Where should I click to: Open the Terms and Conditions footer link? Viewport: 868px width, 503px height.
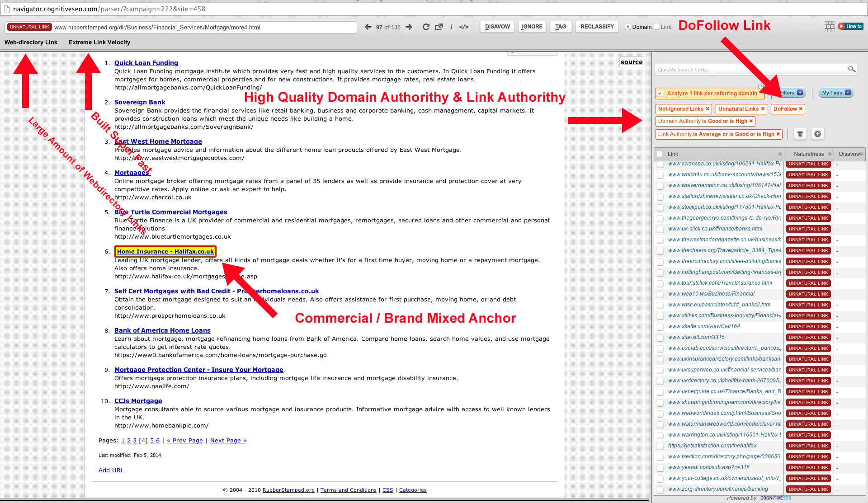click(x=348, y=490)
